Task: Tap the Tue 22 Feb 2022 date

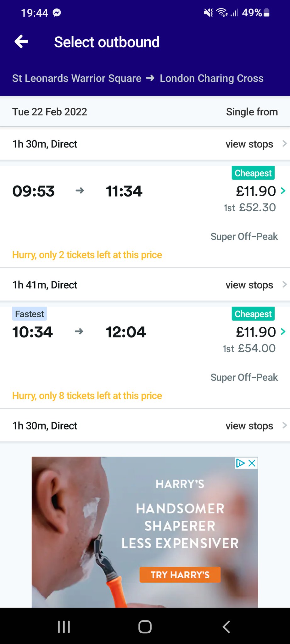Action: tap(50, 112)
